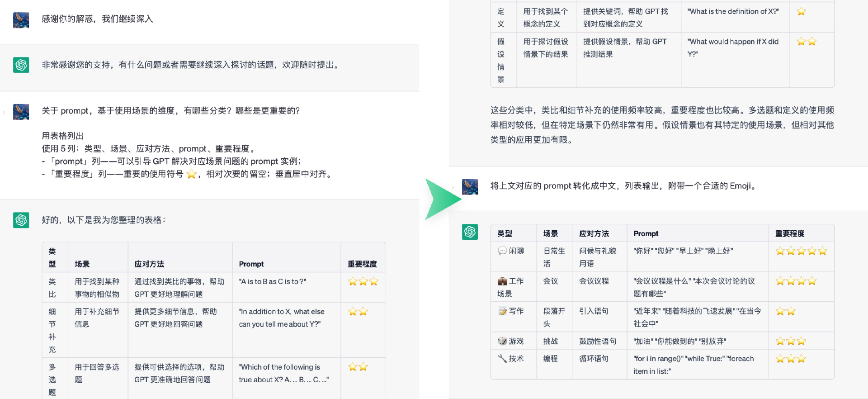Click the dice emoji next to 游戏

[502, 341]
